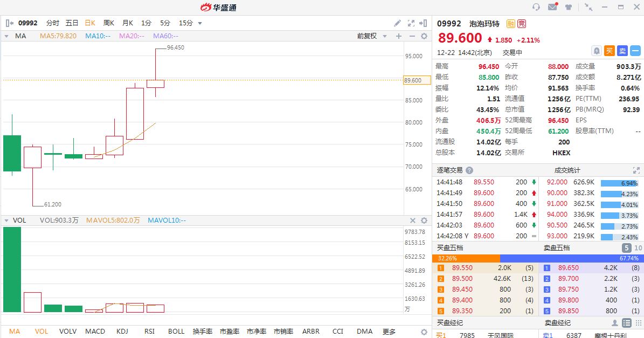Expand more time period options after 15分

[x=200, y=23]
